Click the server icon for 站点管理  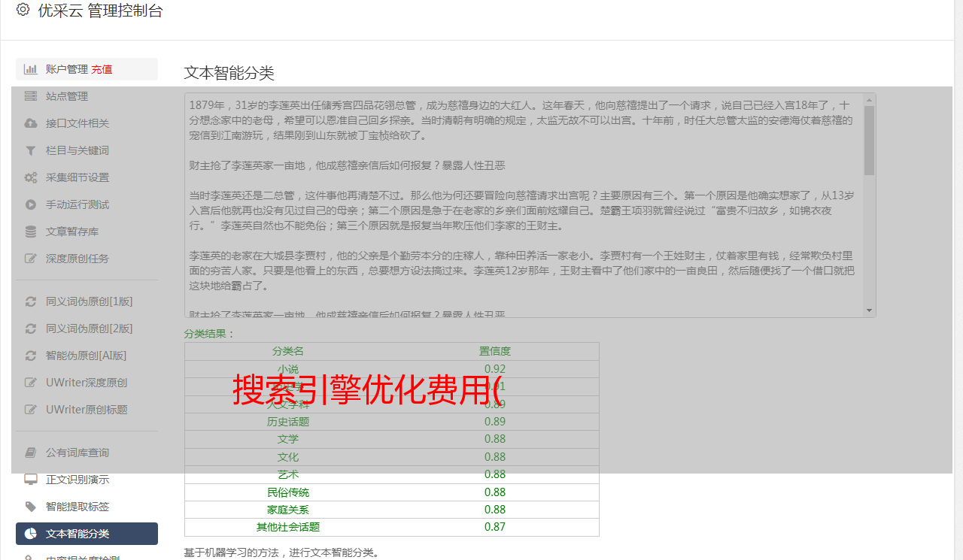pos(30,96)
